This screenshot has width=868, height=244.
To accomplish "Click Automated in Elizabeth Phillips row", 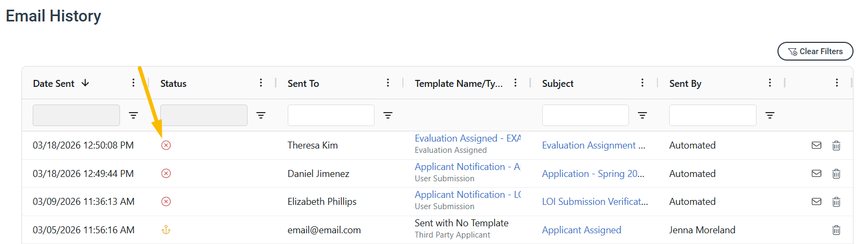I will 692,202.
